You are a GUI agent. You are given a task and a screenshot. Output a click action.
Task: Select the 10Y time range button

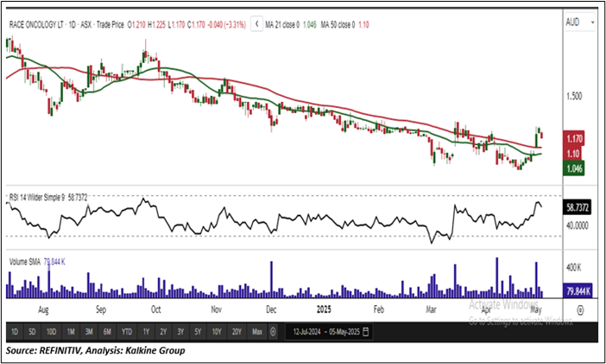pyautogui.click(x=217, y=331)
